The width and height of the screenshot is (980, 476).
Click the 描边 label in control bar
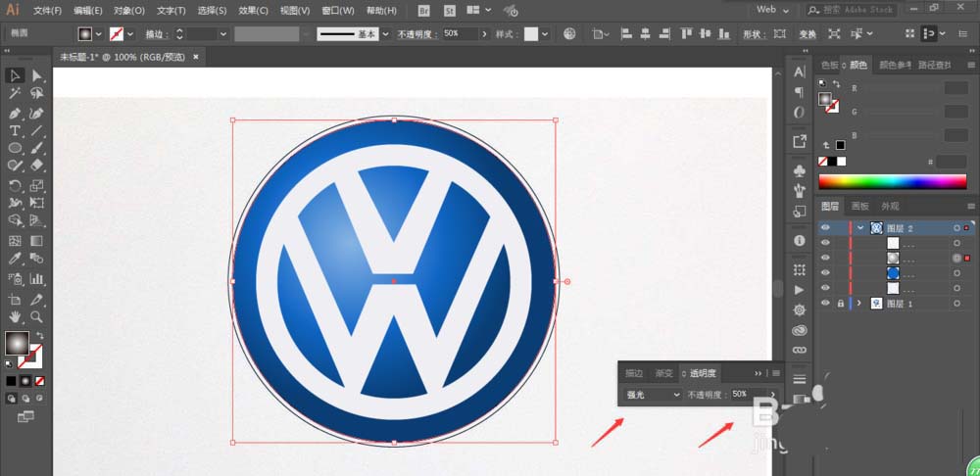(x=157, y=33)
